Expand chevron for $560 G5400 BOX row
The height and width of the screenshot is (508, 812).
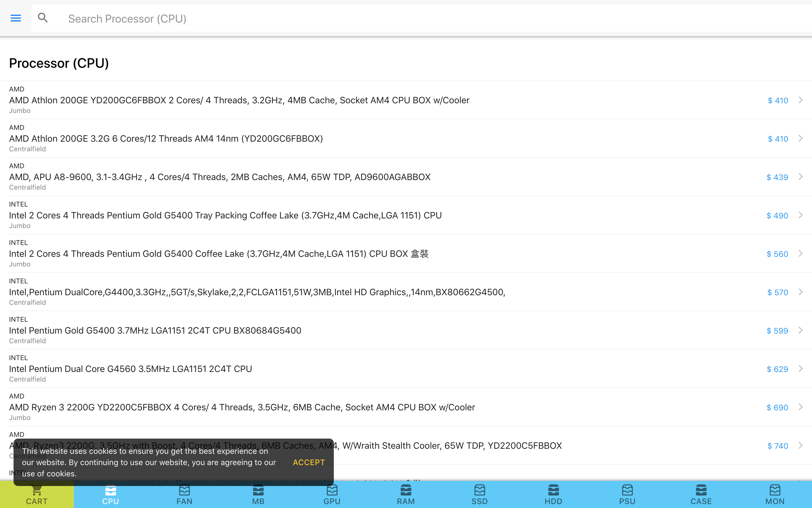point(801,254)
